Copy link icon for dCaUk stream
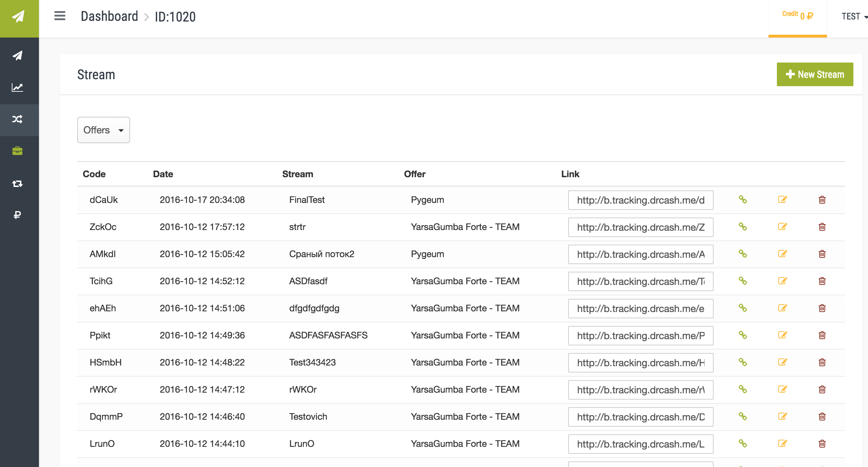The width and height of the screenshot is (868, 467). [743, 200]
